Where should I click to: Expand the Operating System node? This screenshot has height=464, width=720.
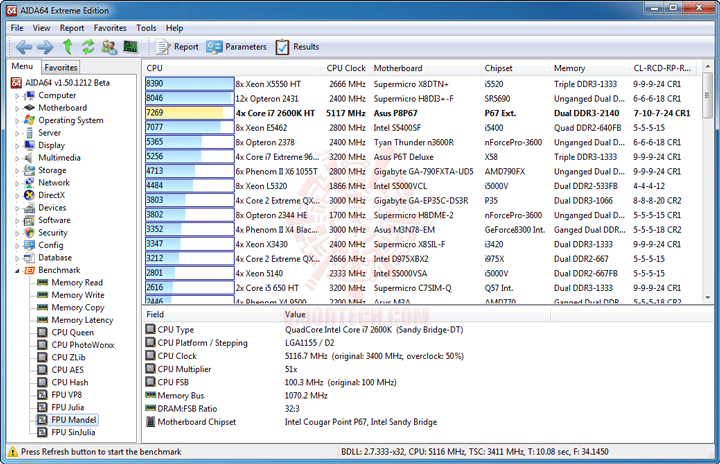click(x=17, y=121)
